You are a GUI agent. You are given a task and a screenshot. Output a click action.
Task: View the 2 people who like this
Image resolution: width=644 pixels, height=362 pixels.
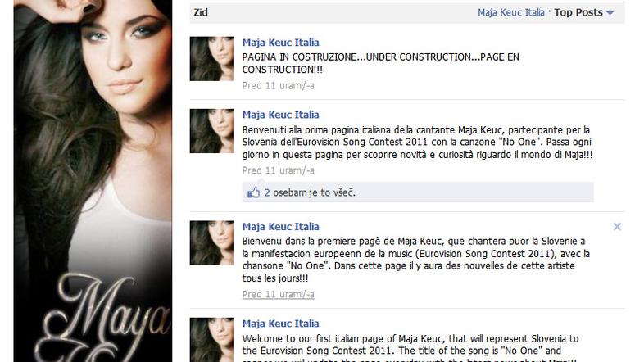[x=267, y=192]
